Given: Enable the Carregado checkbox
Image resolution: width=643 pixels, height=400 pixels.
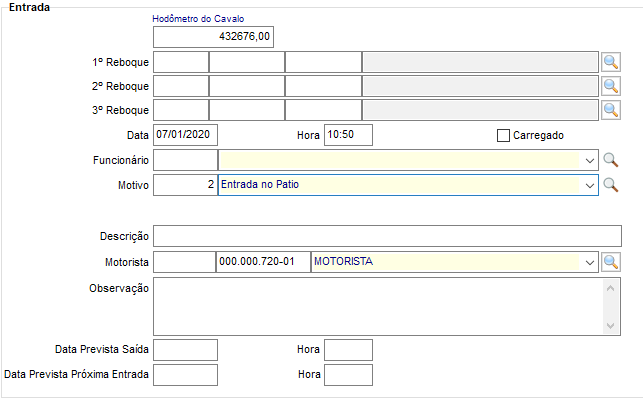Looking at the screenshot, I should coord(504,136).
